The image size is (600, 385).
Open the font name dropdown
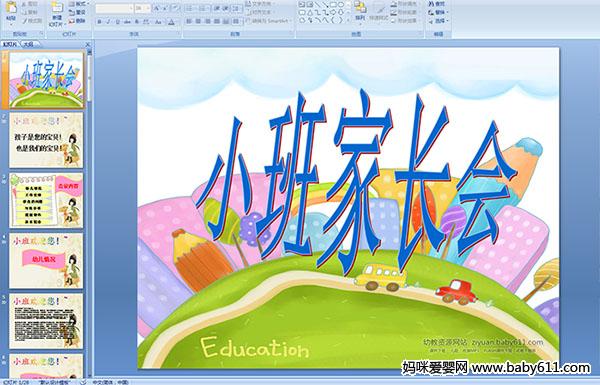tap(114, 8)
